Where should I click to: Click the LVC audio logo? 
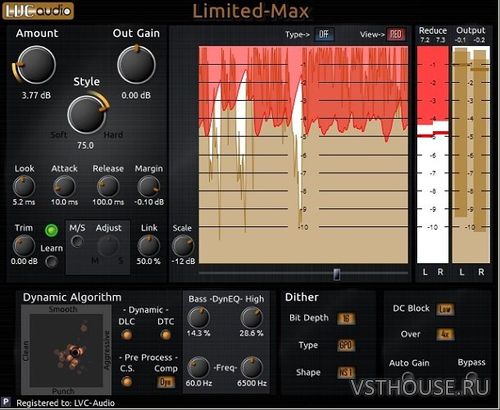click(x=38, y=11)
